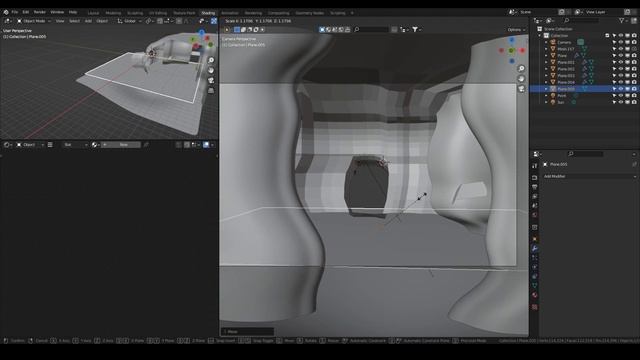640x360 pixels.
Task: Open the Modifiers wrench tab icon
Action: (x=535, y=249)
